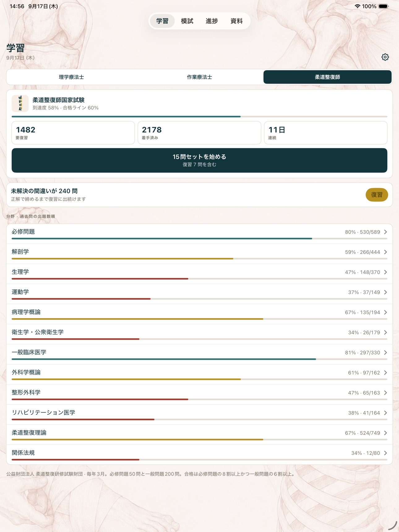Select the 外科学概論 row label
Viewport: 399px width, 532px height.
pyautogui.click(x=26, y=372)
